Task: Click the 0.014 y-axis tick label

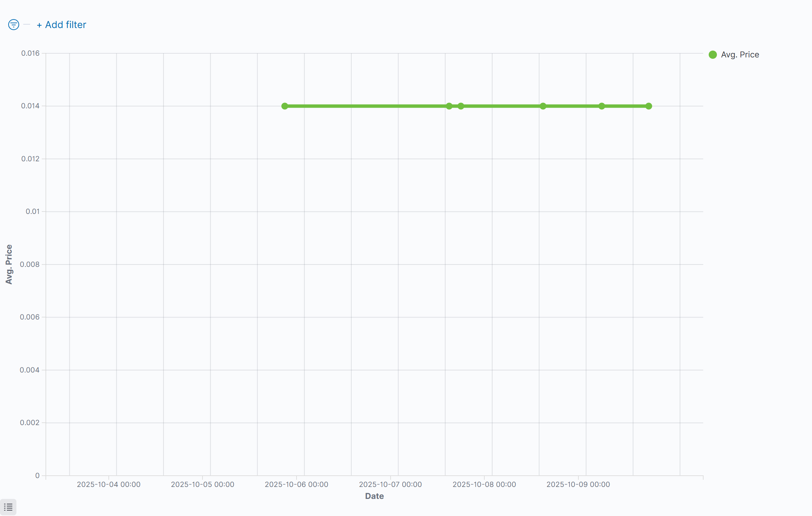Action: [x=30, y=106]
